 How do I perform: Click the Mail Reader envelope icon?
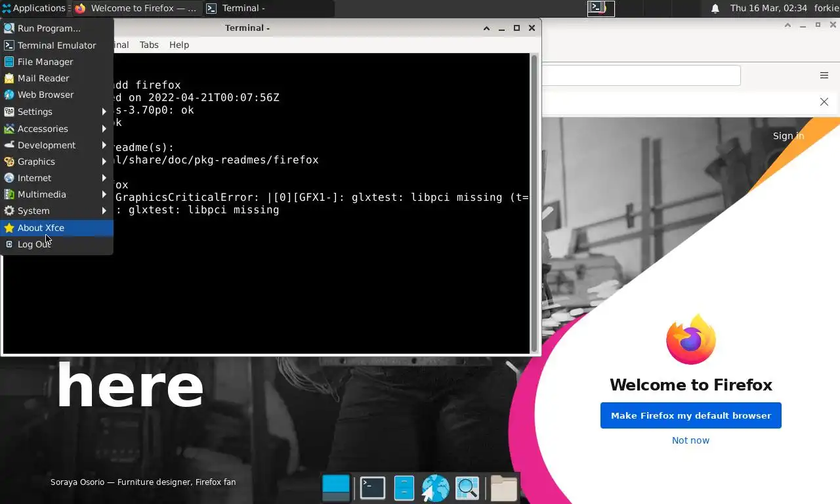point(9,78)
